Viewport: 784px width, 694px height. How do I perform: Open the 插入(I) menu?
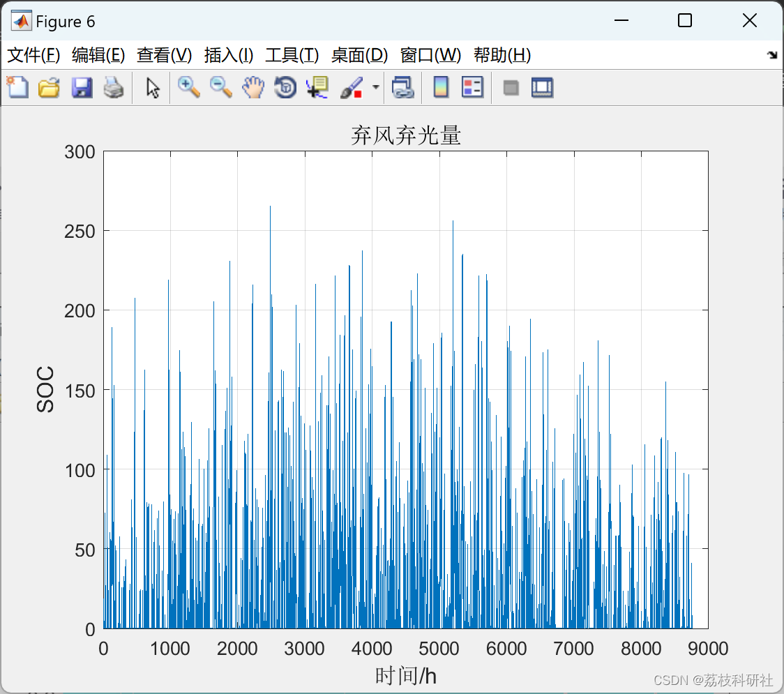click(x=229, y=55)
